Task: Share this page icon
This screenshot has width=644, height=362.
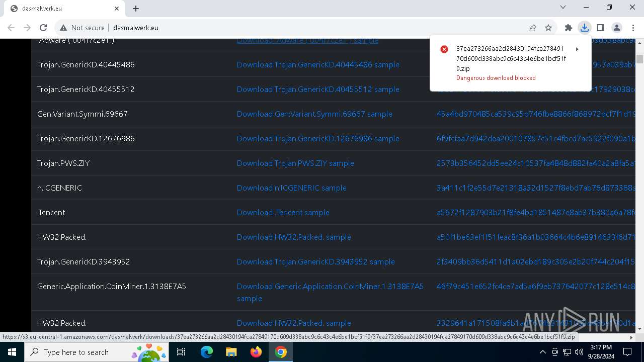Action: [532, 28]
